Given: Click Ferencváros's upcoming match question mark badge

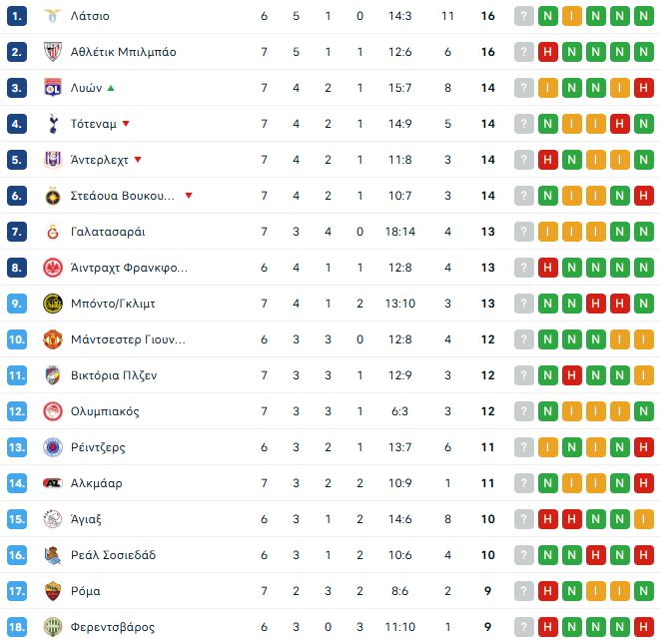Looking at the screenshot, I should tap(523, 627).
